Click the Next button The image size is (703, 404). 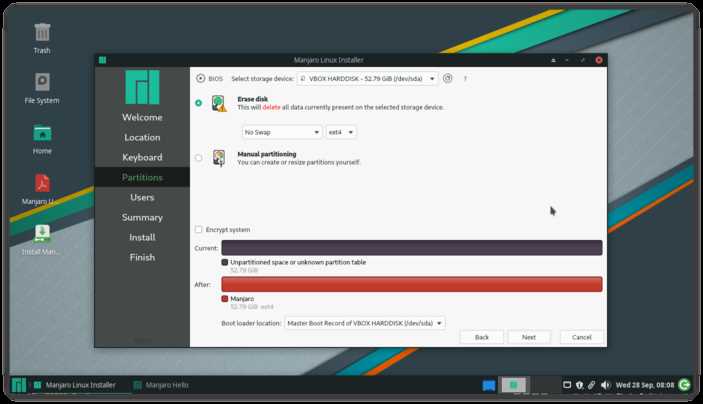point(529,337)
